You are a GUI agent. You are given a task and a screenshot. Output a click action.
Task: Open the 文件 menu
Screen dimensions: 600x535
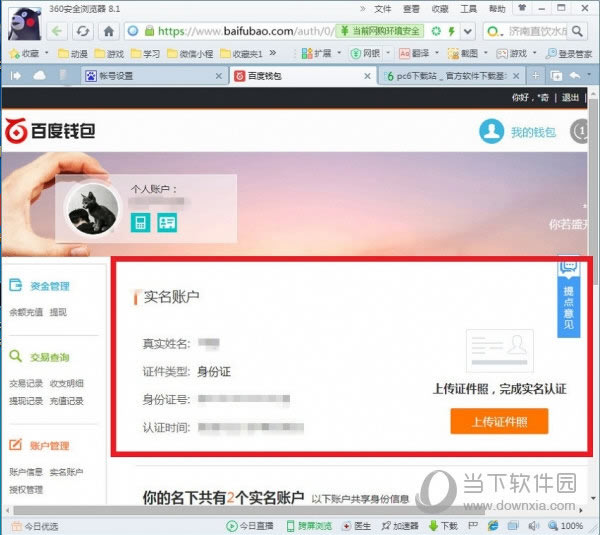pyautogui.click(x=383, y=9)
